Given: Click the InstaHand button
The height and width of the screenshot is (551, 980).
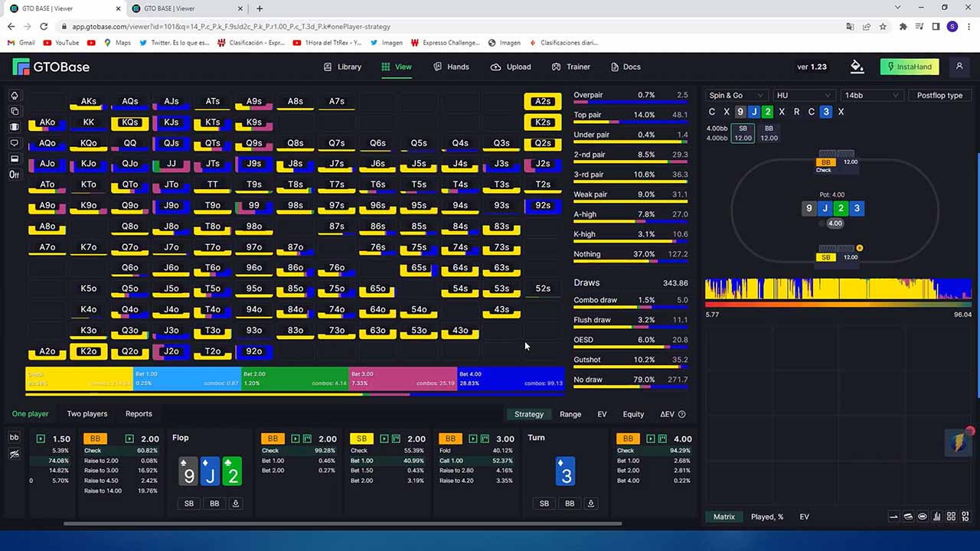Looking at the screenshot, I should coord(910,67).
